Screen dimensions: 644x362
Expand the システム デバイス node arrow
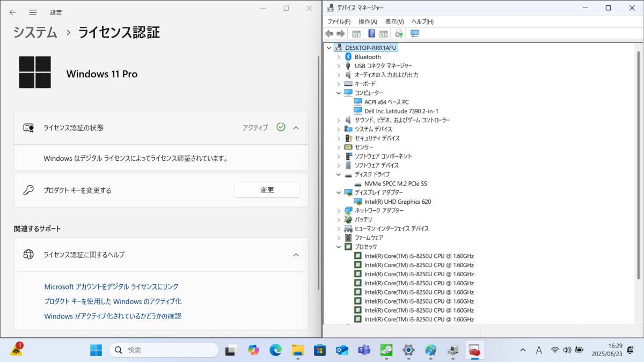(339, 129)
